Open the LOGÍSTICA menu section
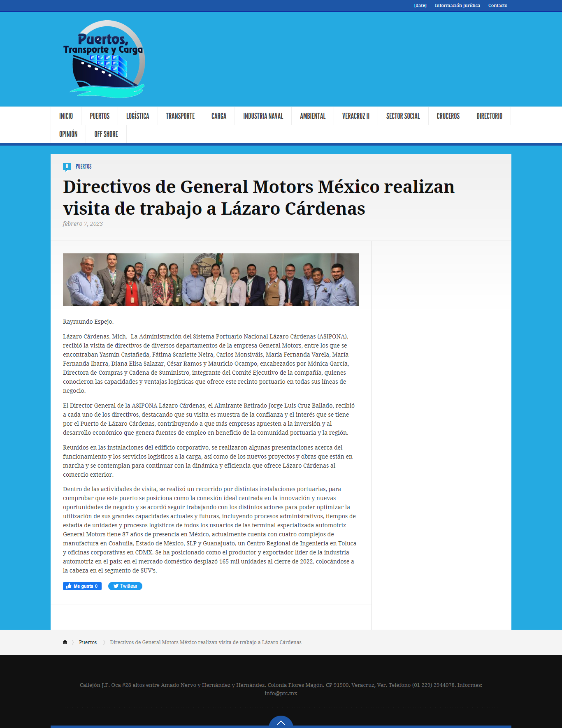Image resolution: width=562 pixels, height=728 pixels. (x=138, y=116)
